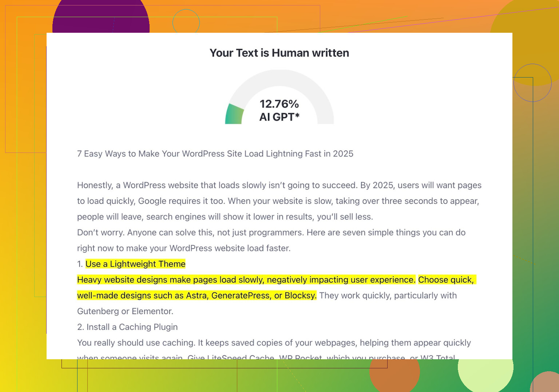Click the "Your Text is Human written" heading

pos(279,53)
